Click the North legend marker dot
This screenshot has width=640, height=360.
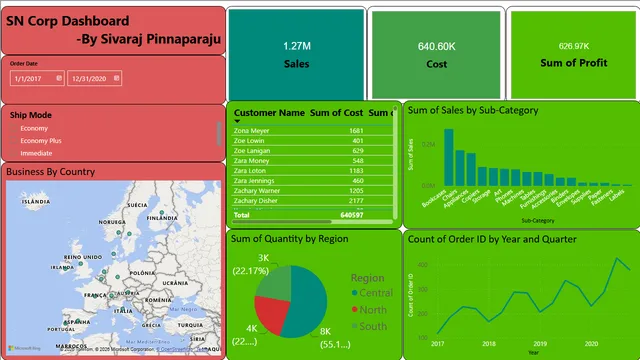354,309
